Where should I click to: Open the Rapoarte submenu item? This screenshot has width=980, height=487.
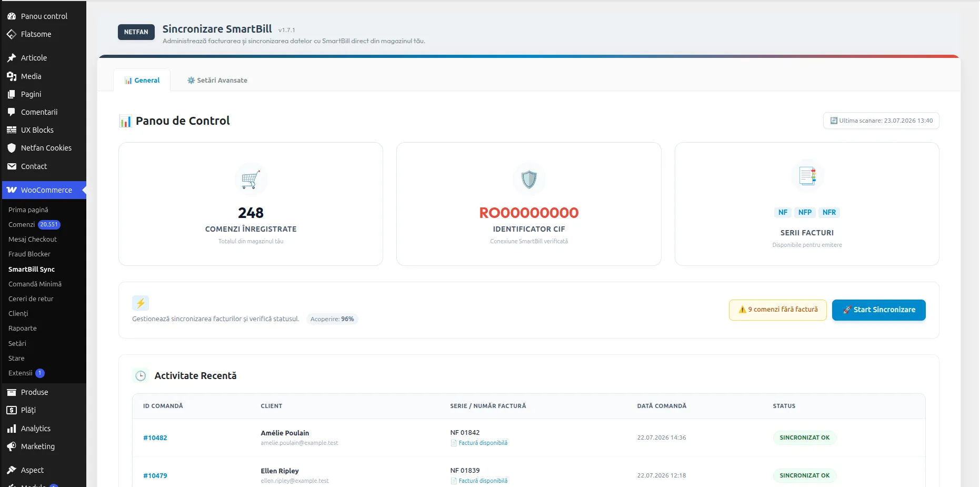tap(23, 328)
